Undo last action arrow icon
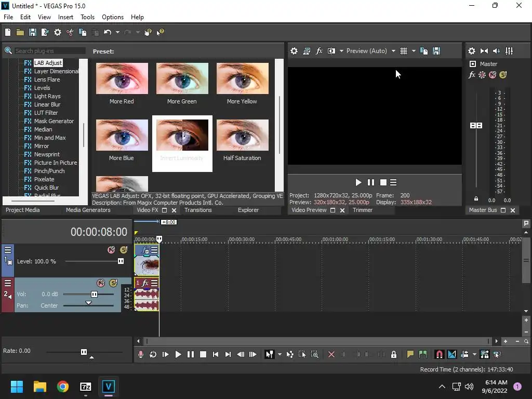The image size is (532, 399). (x=108, y=32)
